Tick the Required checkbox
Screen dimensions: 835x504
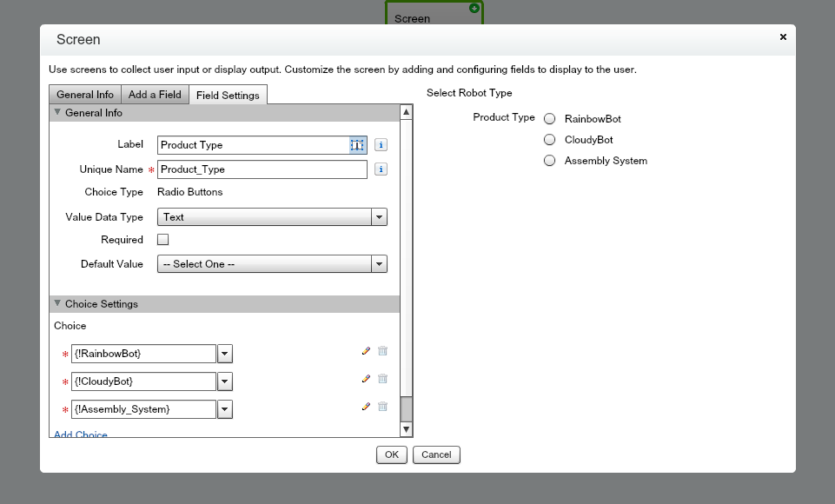click(x=163, y=240)
